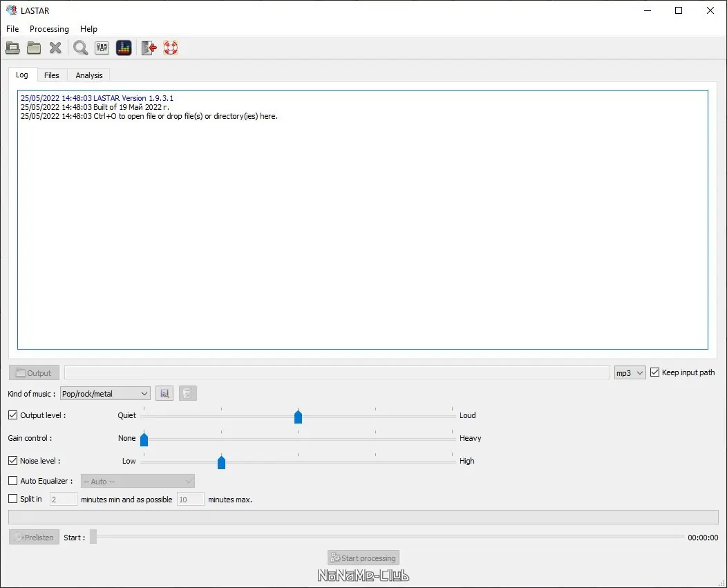Click the colorful spectrum equalizer icon
Screen dimensions: 727x588
[x=124, y=48]
